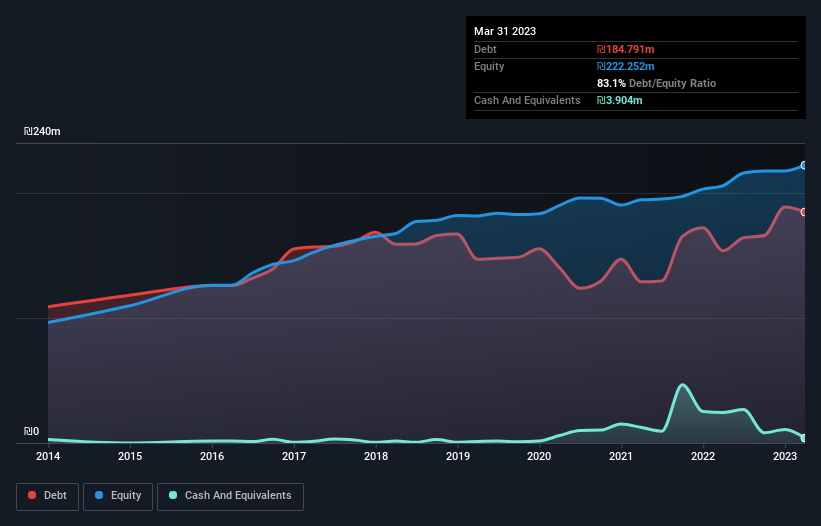Click the Mar 31 2023 tooltip date

(505, 31)
